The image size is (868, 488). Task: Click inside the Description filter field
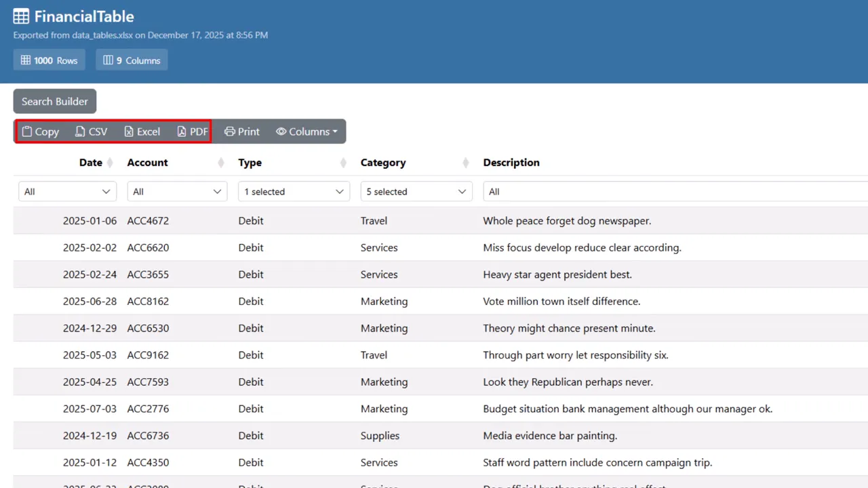610,191
